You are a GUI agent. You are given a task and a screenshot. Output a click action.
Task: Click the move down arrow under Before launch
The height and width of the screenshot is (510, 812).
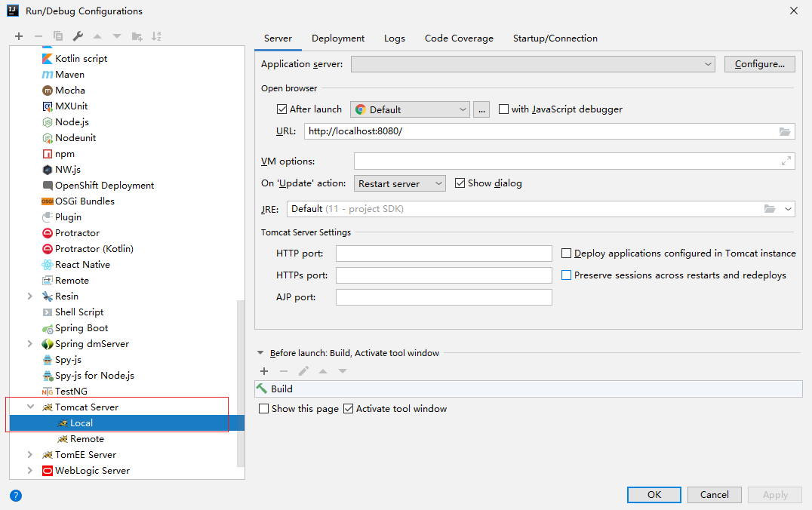(343, 371)
